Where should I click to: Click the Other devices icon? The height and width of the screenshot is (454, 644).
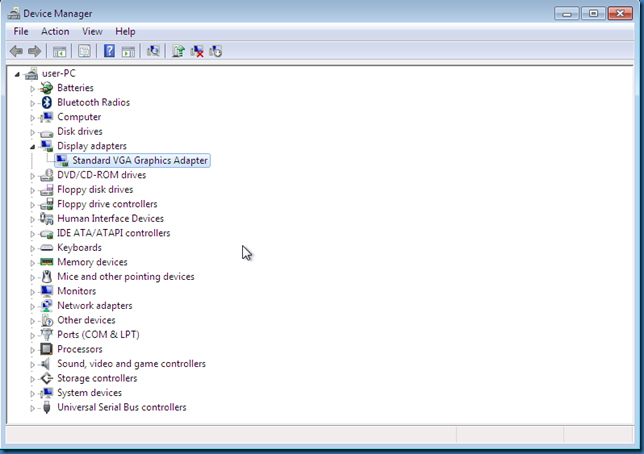pos(46,320)
